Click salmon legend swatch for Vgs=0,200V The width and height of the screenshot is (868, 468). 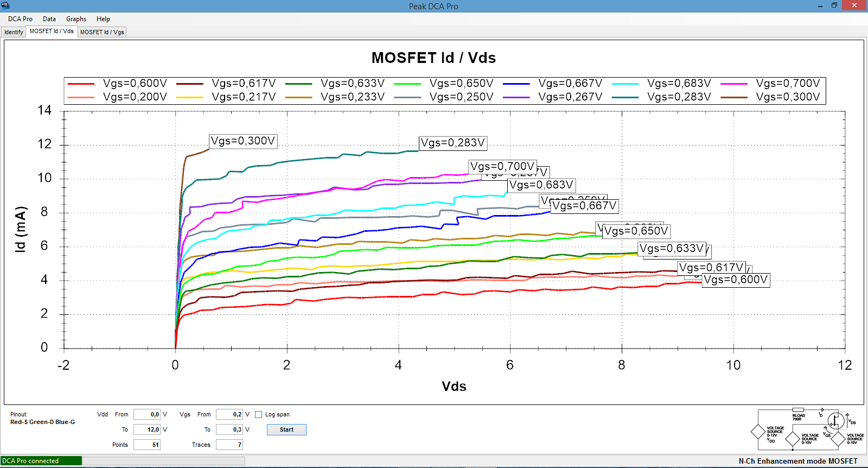tap(81, 97)
